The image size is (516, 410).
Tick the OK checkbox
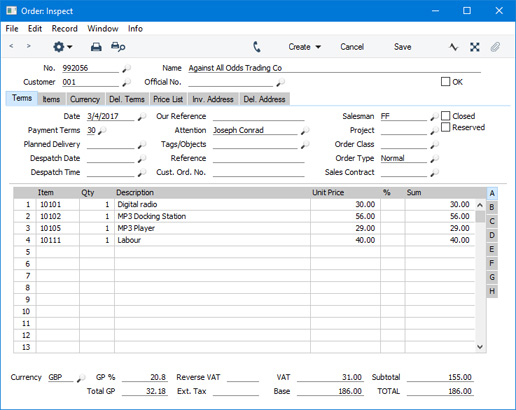click(x=445, y=82)
